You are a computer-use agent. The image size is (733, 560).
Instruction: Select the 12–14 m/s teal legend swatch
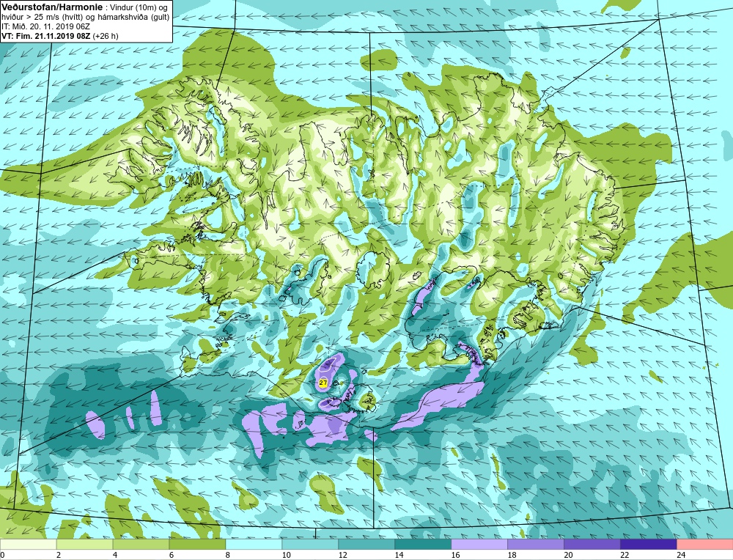pos(366,545)
